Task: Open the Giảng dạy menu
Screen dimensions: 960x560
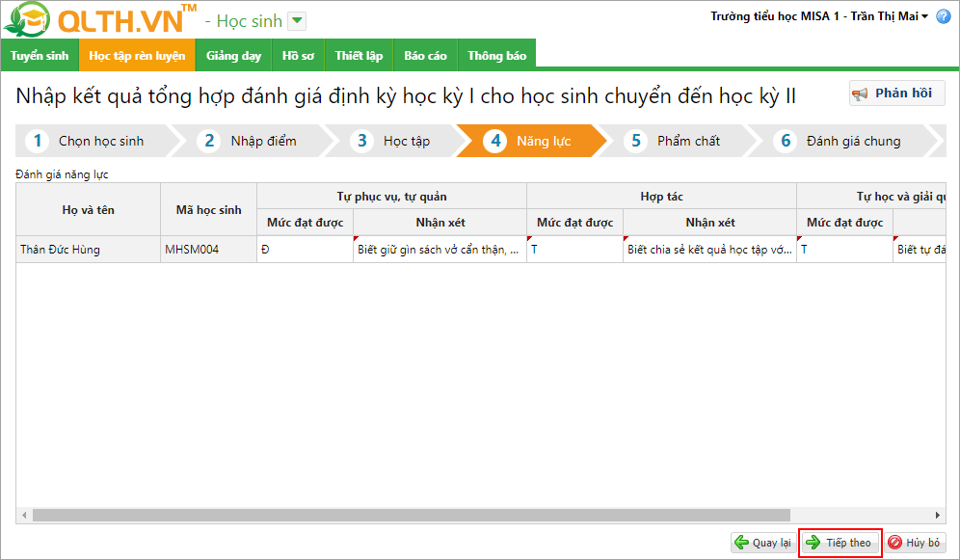Action: pos(234,56)
